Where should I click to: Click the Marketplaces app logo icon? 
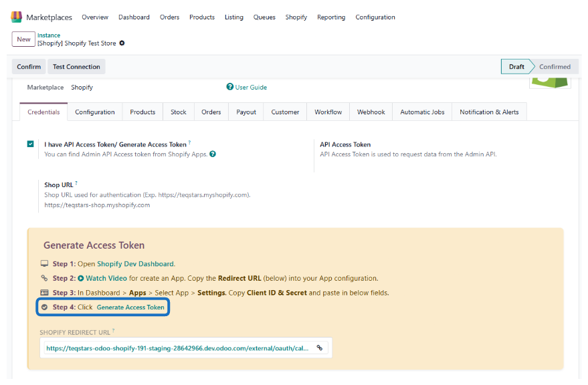pos(17,17)
